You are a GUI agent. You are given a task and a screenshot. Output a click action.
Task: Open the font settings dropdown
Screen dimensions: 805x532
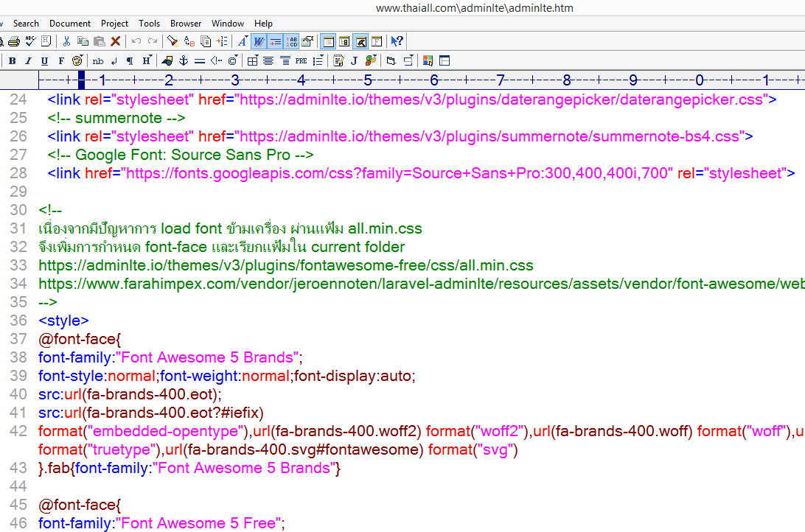point(243,41)
